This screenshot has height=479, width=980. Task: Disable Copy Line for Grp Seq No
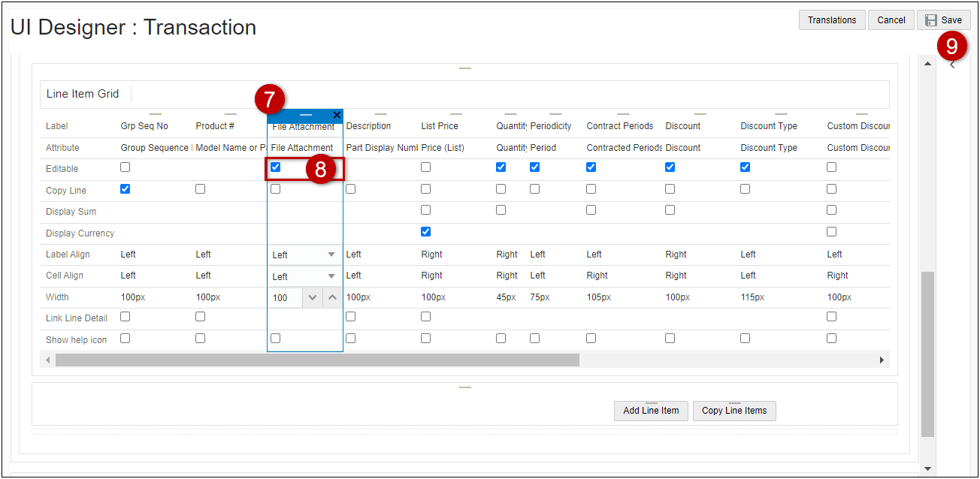[x=126, y=188]
